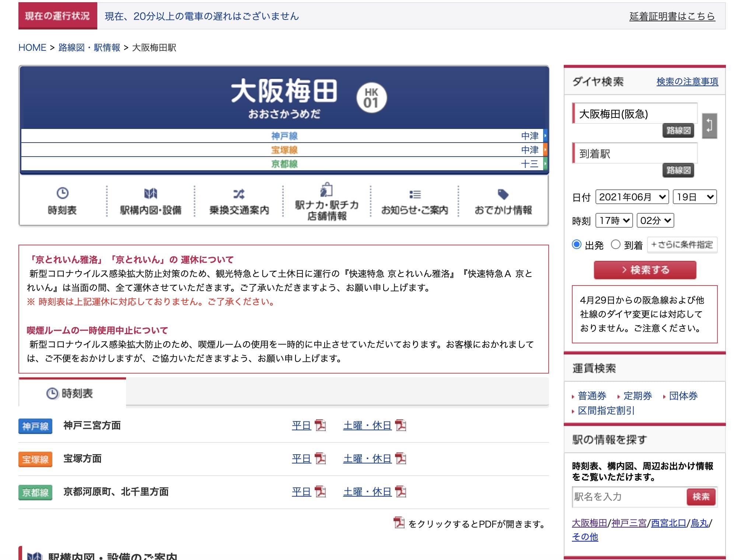Image resolution: width=734 pixels, height=560 pixels.
Task: Click the blue 神戸線 line badge
Action: pos(35,426)
